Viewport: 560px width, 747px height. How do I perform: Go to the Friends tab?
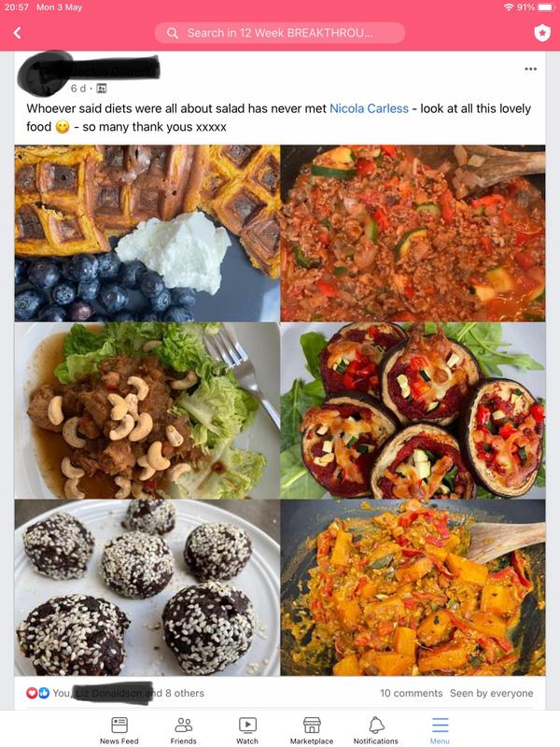(x=183, y=730)
